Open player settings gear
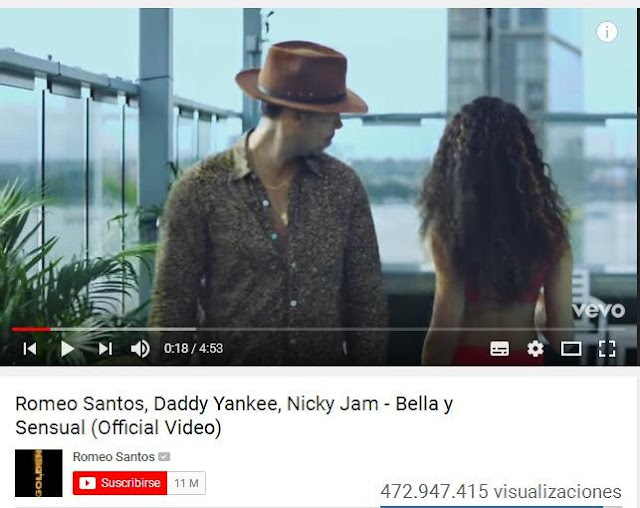The width and height of the screenshot is (640, 508). pos(535,349)
